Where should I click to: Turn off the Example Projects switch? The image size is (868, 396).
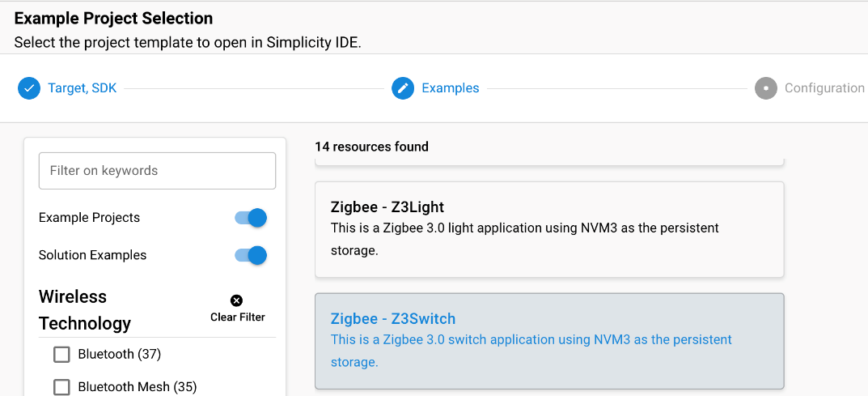[x=251, y=218]
